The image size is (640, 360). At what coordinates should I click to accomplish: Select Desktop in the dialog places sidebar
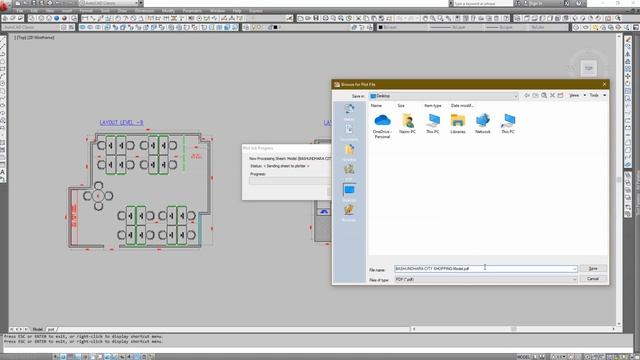coord(349,193)
